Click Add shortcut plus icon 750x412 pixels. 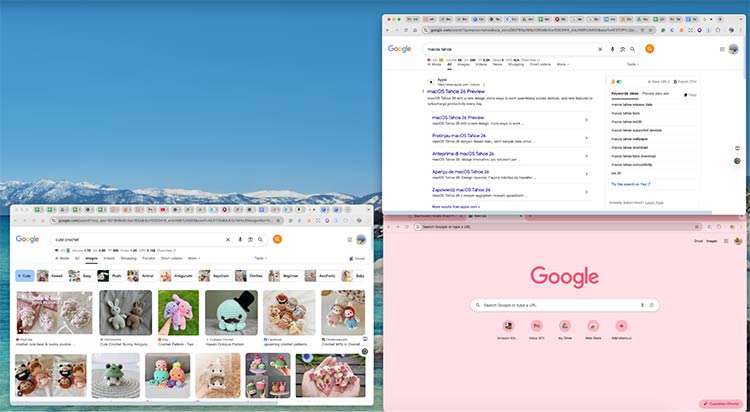[x=621, y=327]
